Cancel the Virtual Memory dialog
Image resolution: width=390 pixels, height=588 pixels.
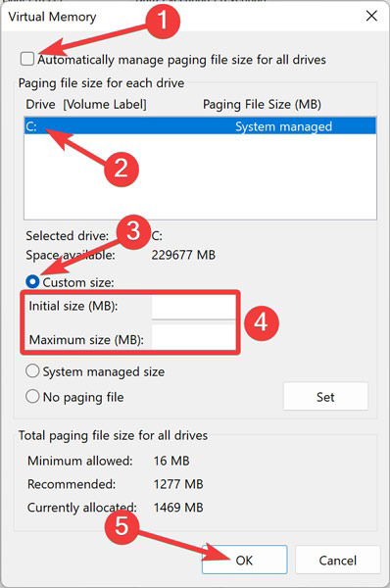pyautogui.click(x=337, y=560)
